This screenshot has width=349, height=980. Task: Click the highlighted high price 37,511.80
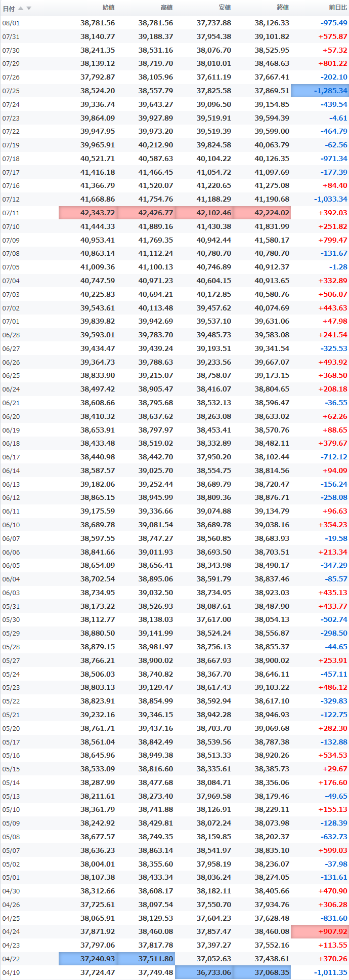pos(146,959)
